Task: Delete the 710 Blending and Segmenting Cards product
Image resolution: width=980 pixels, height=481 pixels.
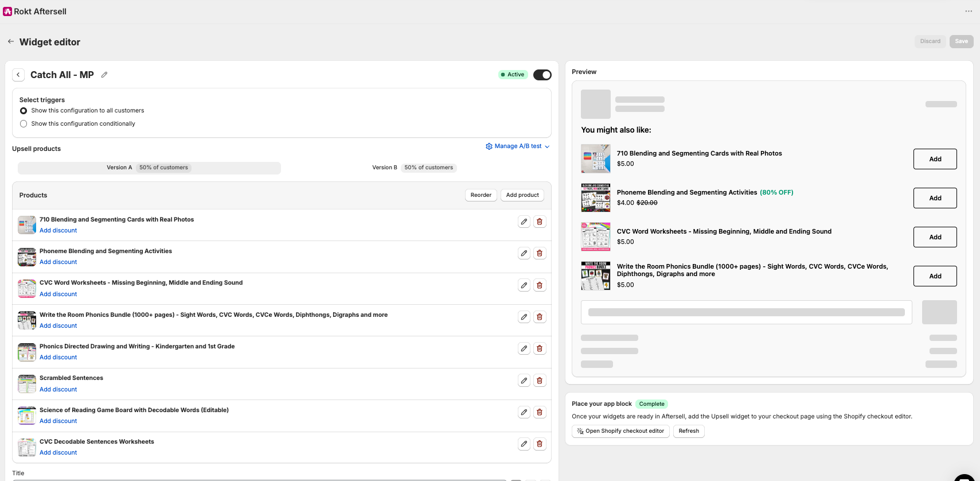Action: click(540, 222)
